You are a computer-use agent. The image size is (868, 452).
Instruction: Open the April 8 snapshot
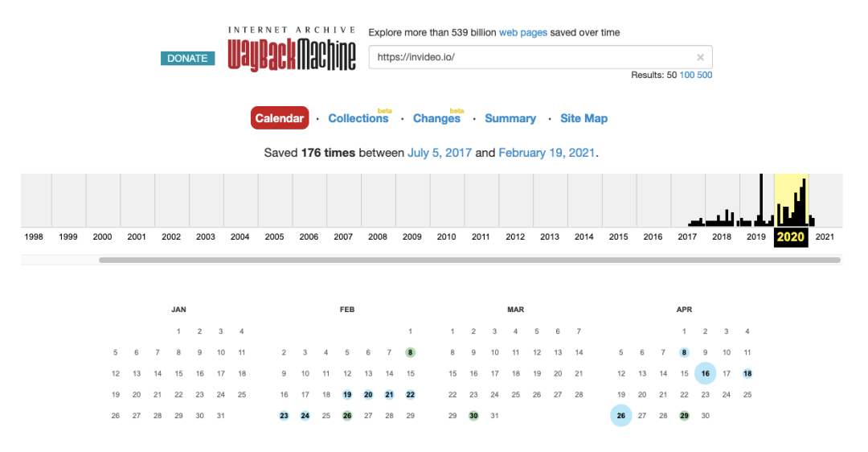point(684,352)
